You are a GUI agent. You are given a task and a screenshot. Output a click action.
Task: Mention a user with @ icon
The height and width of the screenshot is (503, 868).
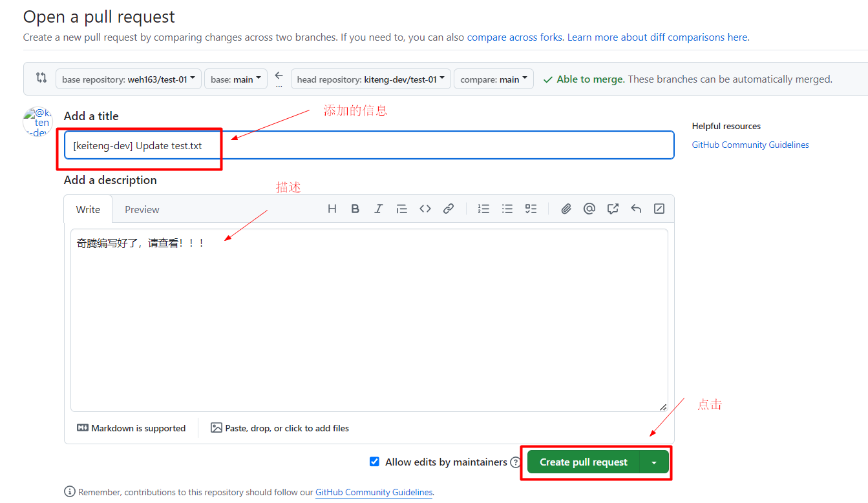click(x=589, y=209)
